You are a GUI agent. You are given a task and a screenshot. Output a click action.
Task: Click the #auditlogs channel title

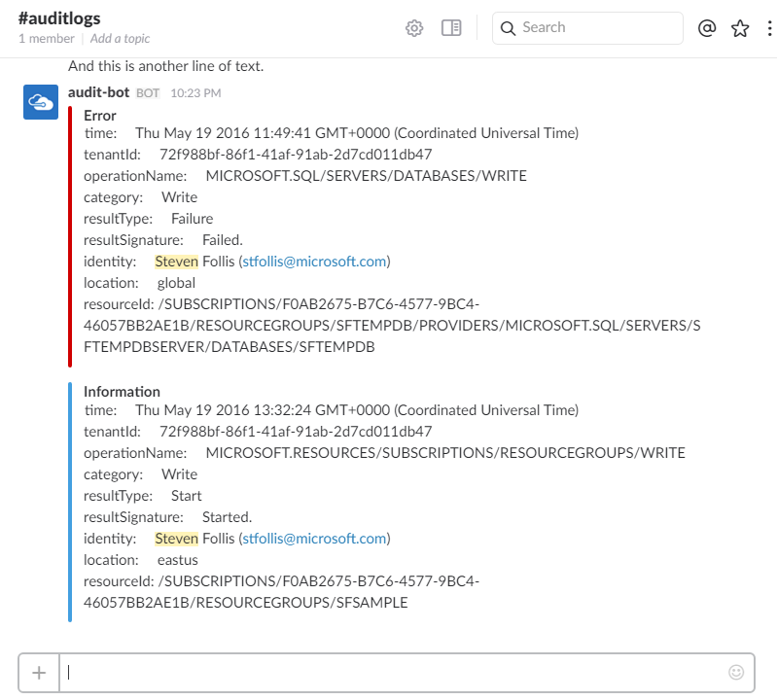click(x=59, y=18)
